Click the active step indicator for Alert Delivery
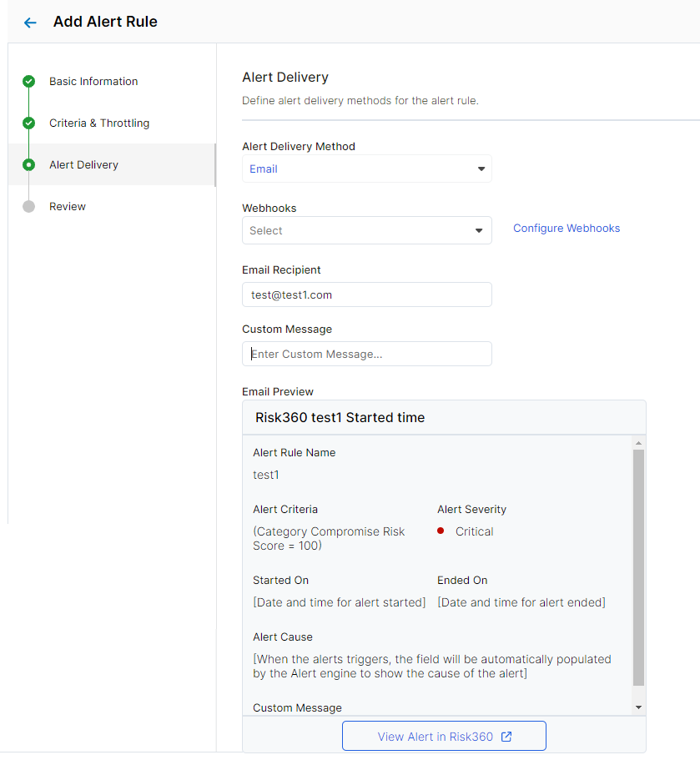This screenshot has height=770, width=700. click(x=29, y=164)
